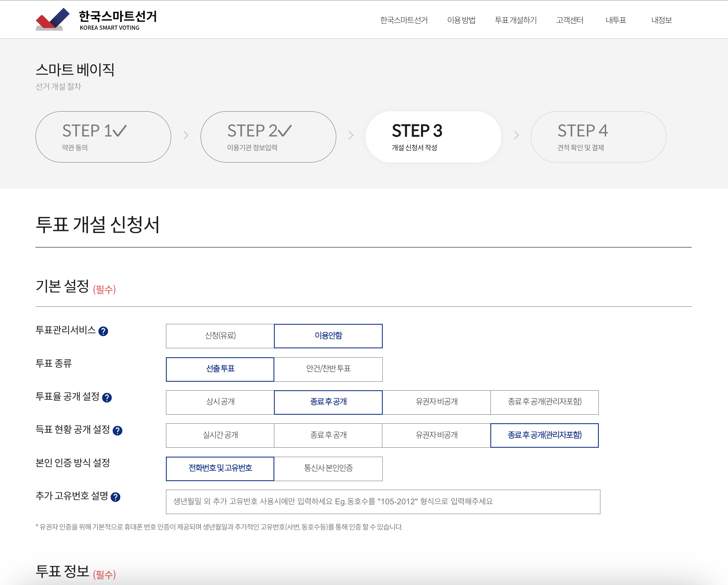Open help icon next to 득표 현황 공개 설정
728x585 pixels.
tap(118, 431)
